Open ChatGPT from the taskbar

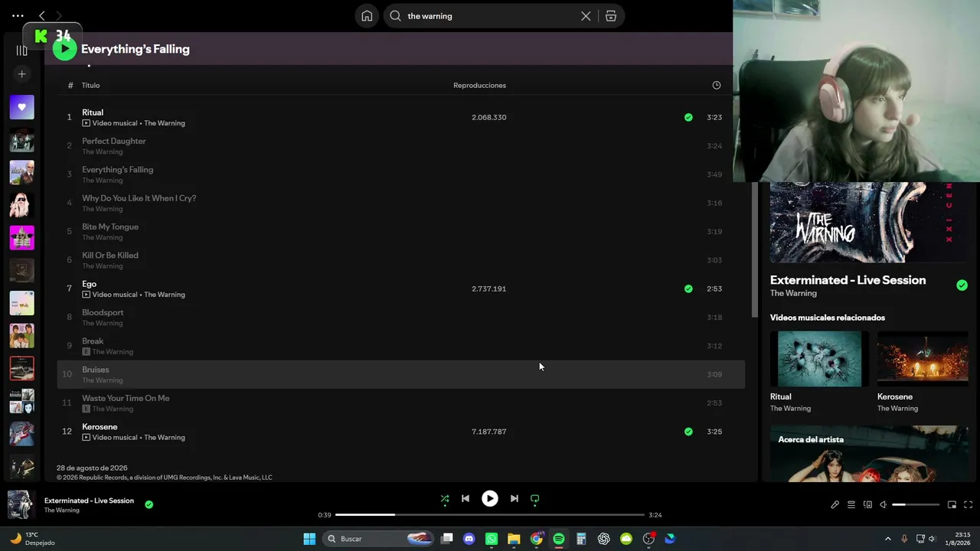click(604, 539)
